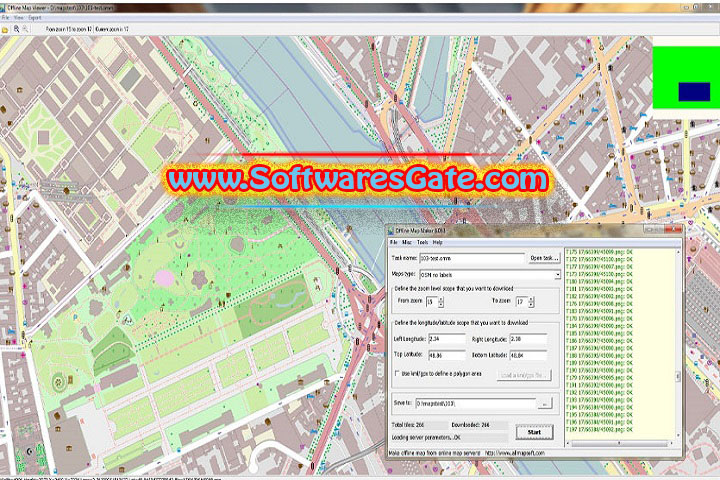Image resolution: width=720 pixels, height=480 pixels.
Task: Click the greyed zoom out magnifier icon
Action: tap(25, 29)
